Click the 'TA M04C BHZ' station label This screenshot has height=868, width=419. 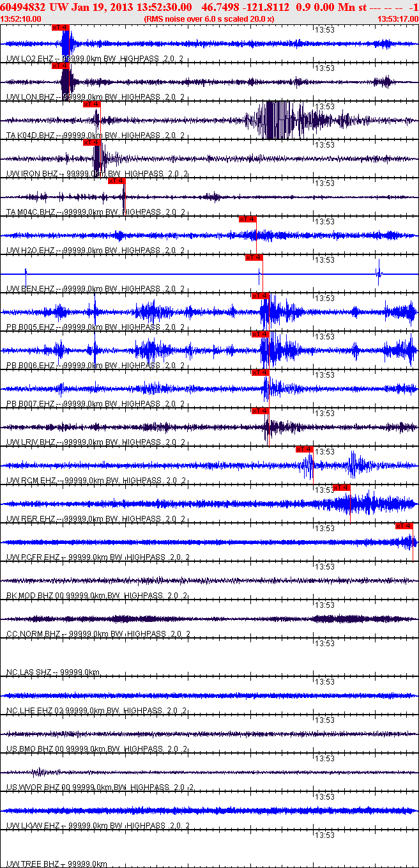click(x=31, y=212)
